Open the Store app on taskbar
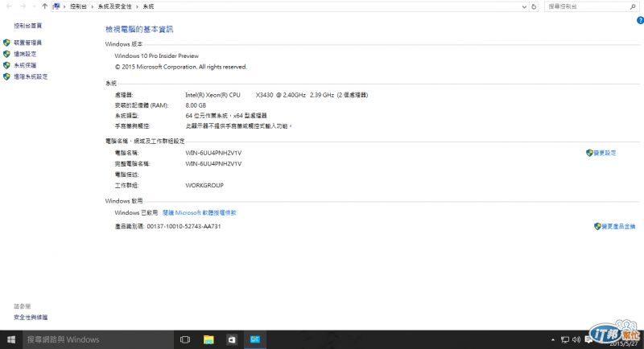The height and width of the screenshot is (349, 644). 232,339
